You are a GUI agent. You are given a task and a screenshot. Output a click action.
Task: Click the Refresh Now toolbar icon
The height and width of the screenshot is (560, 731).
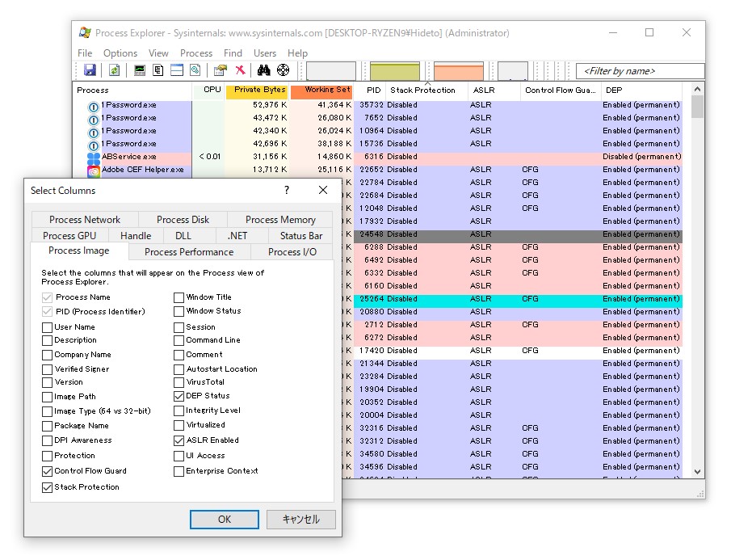[x=114, y=70]
